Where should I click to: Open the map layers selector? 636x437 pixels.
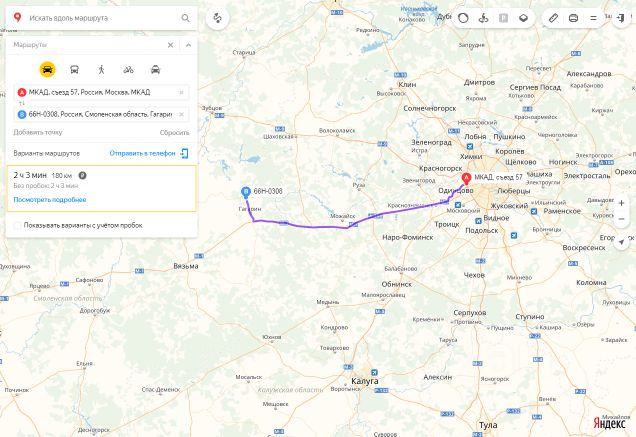pos(523,18)
